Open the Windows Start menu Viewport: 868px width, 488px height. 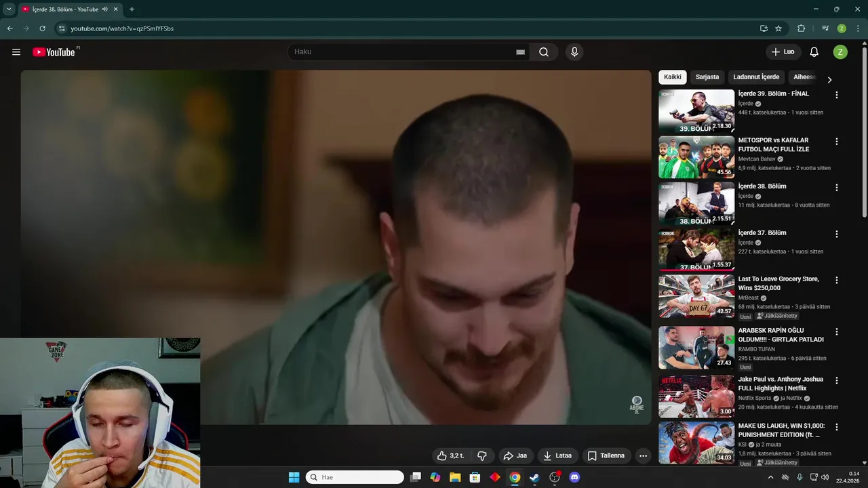point(294,477)
